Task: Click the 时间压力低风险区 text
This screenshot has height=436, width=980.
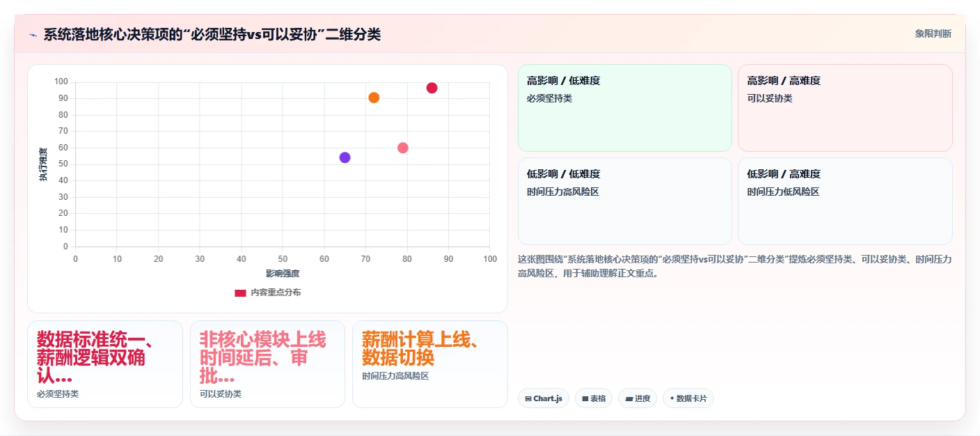Action: pyautogui.click(x=784, y=192)
